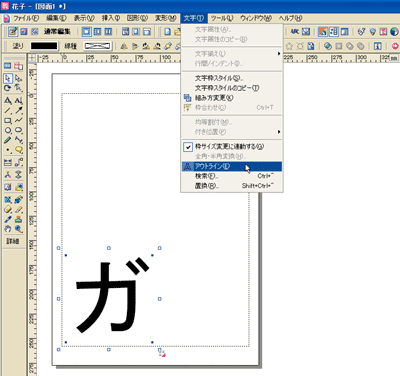Click the 詳細 button in toolbox
This screenshot has width=400, height=376.
[x=13, y=241]
